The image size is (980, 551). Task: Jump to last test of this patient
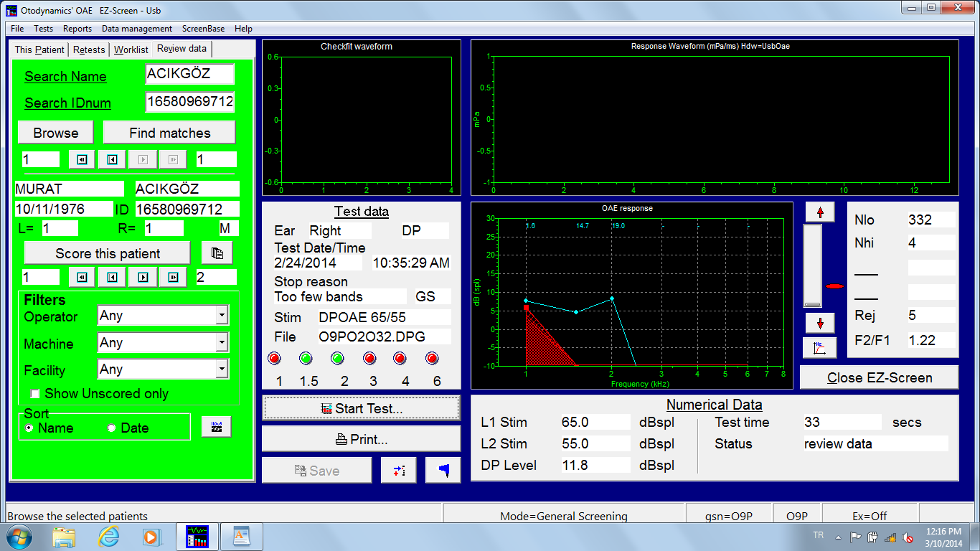173,277
